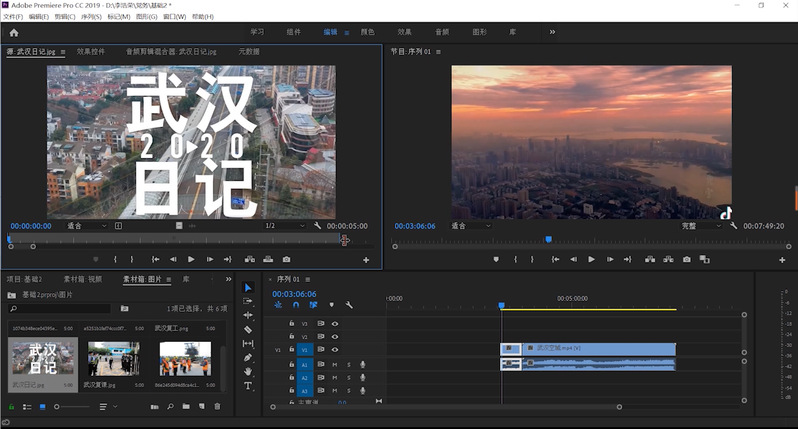Open source monitor 1/2 resolution dropdown
This screenshot has height=429, width=798.
pos(284,226)
